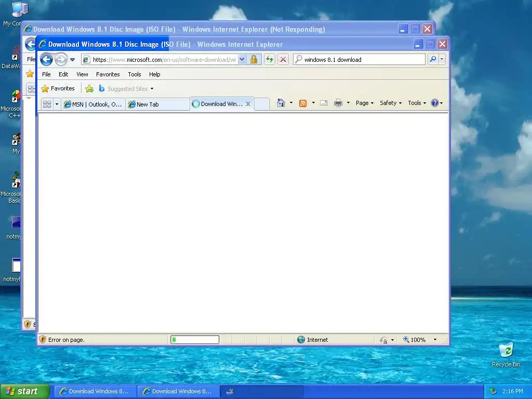Click the Home icon in command bar
Screen dimensions: 532x399
pyautogui.click(x=281, y=103)
